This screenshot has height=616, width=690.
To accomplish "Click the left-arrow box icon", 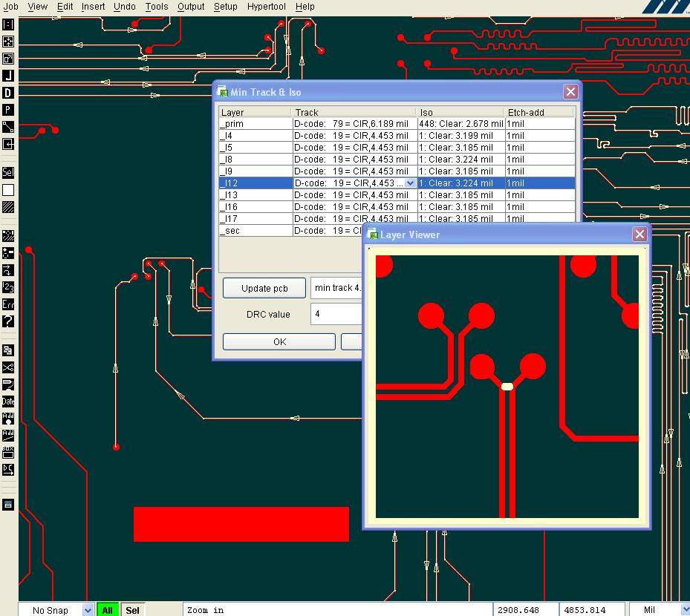I will [8, 144].
